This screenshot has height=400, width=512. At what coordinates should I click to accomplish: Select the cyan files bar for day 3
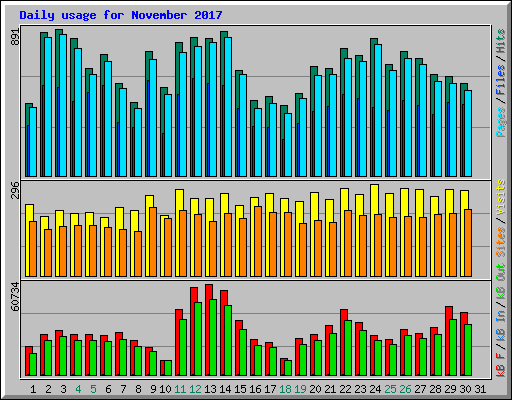63,105
